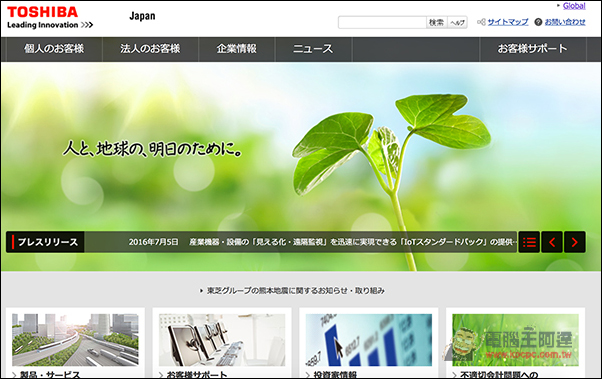The image size is (602, 379).
Task: Click the 不適切会計問題への green grass thumbnail
Action: point(515,340)
